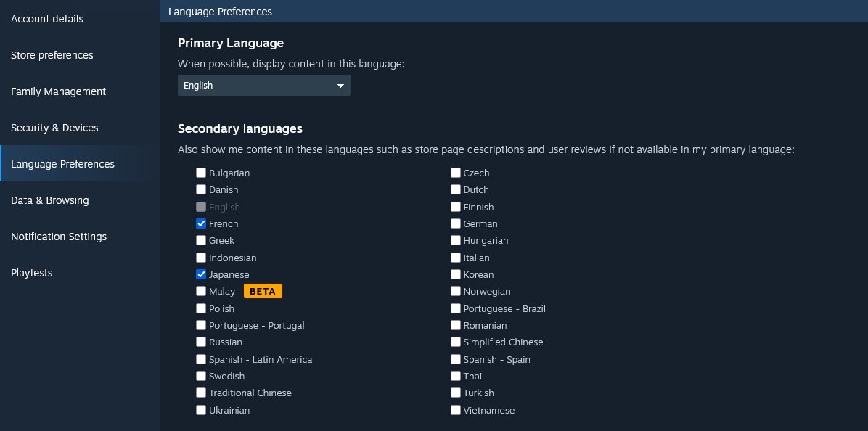
Task: Go to Playtests section
Action: (x=80, y=273)
